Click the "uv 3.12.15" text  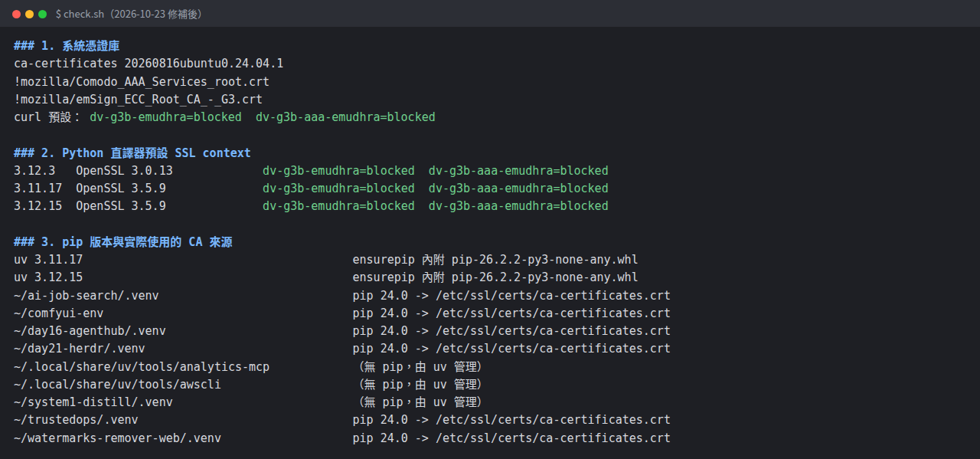pos(48,277)
